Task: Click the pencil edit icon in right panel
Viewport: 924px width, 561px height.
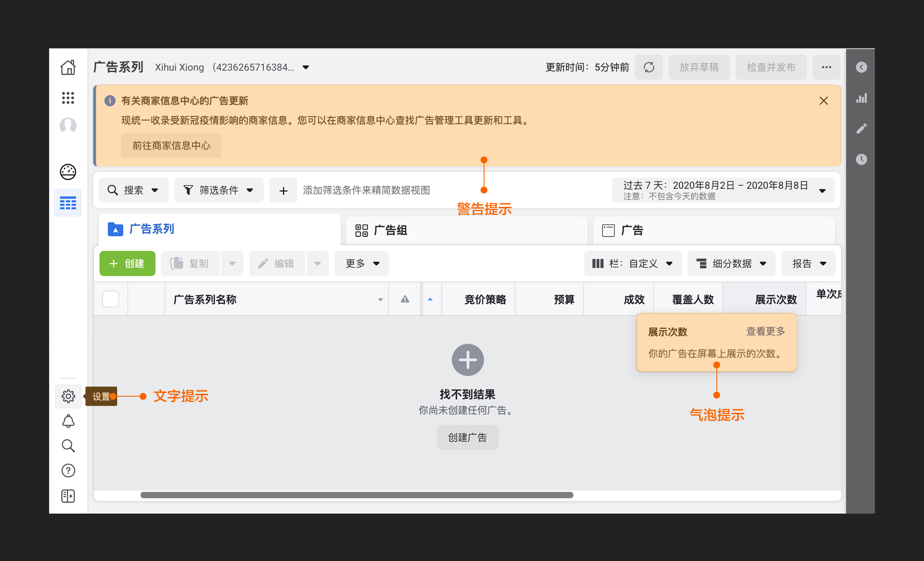Action: point(861,128)
